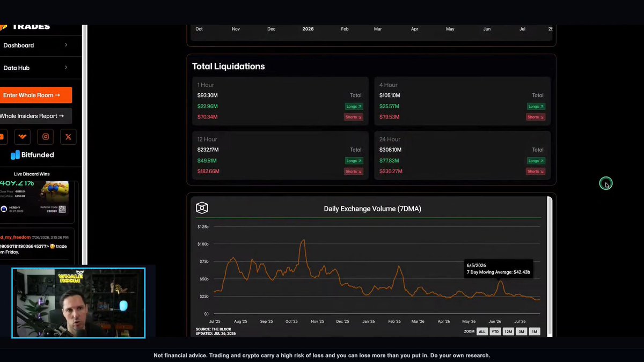The width and height of the screenshot is (644, 362).
Task: Click the Bitfunded logo in the sidebar
Action: click(32, 155)
